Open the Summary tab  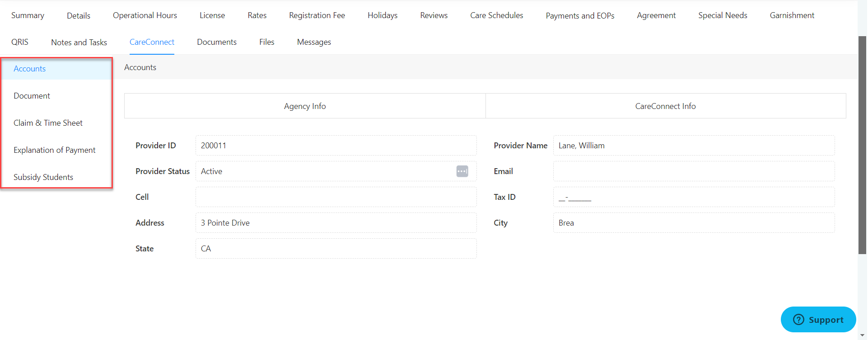point(28,15)
